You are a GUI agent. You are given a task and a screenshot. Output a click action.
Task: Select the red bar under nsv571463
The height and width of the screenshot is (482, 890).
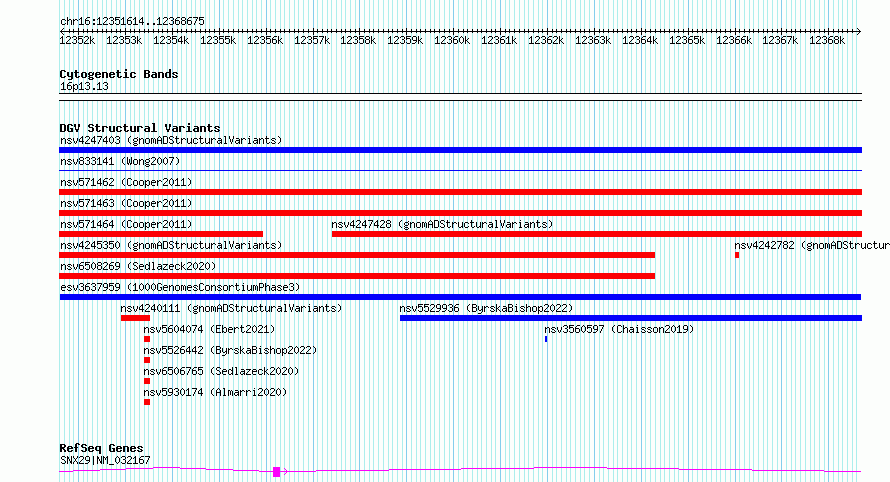pyautogui.click(x=460, y=213)
